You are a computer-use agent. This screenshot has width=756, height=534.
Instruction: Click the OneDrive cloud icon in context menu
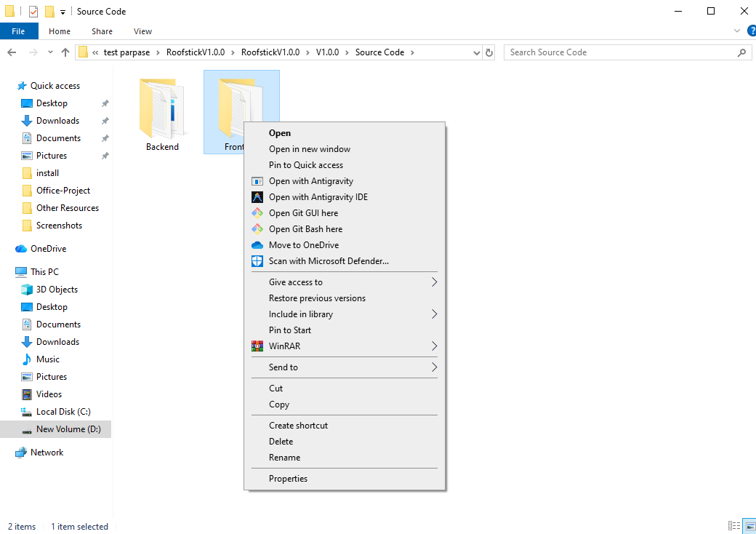point(257,245)
